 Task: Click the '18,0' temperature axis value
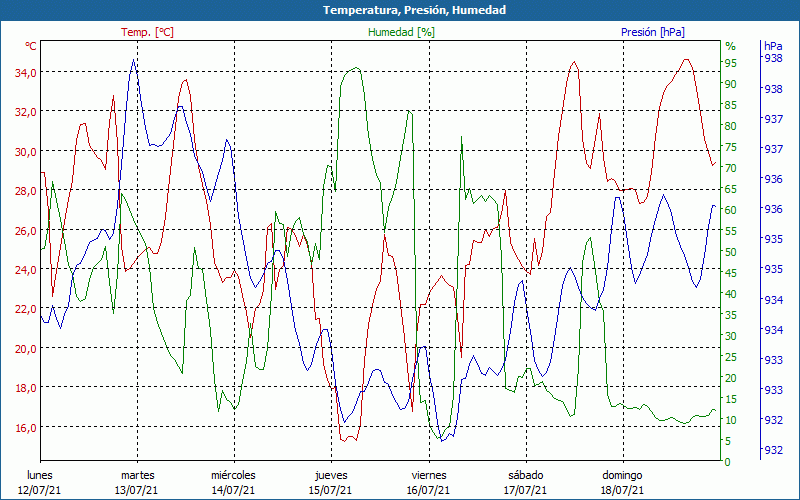click(26, 389)
